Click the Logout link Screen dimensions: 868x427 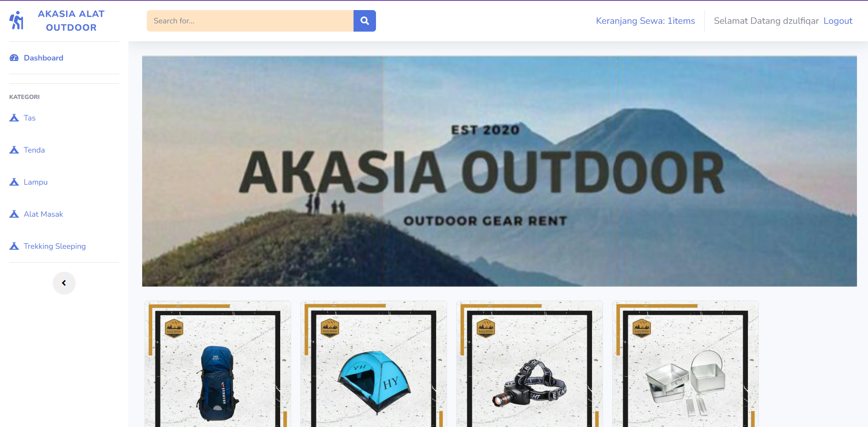[x=838, y=21]
